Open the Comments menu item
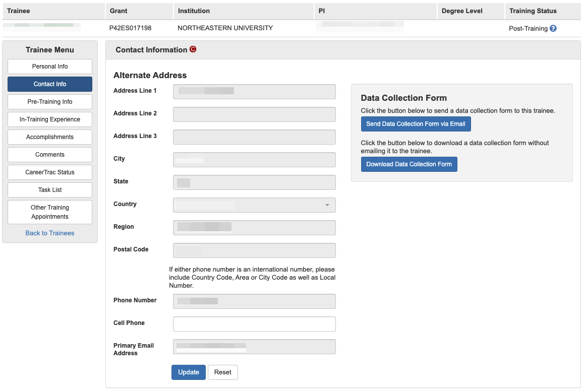This screenshot has height=392, width=584. [x=50, y=155]
